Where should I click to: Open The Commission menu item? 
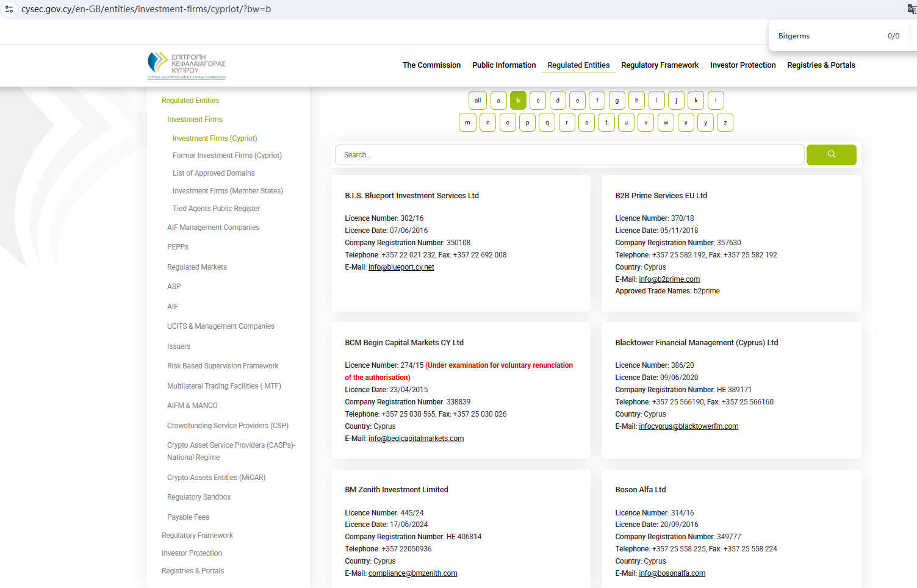(x=431, y=65)
